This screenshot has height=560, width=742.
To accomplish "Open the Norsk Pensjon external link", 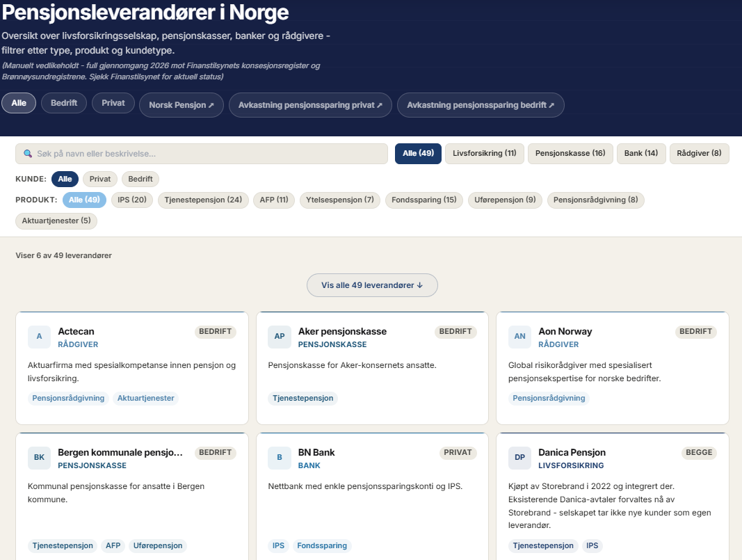I will click(182, 105).
